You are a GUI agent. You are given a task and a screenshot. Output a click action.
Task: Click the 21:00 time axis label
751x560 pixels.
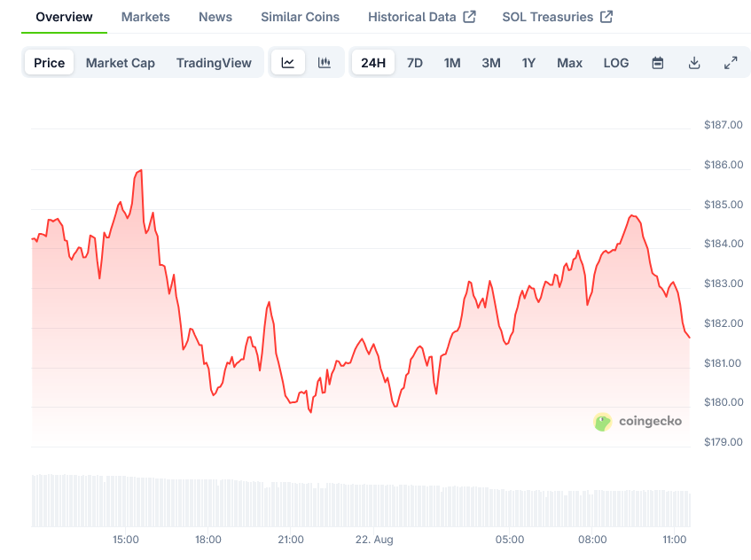(x=291, y=540)
